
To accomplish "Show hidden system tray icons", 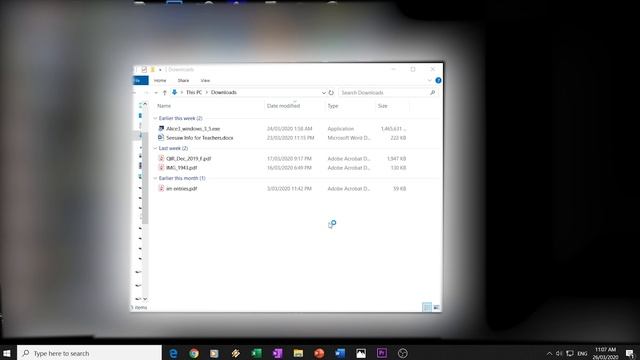I will (549, 353).
